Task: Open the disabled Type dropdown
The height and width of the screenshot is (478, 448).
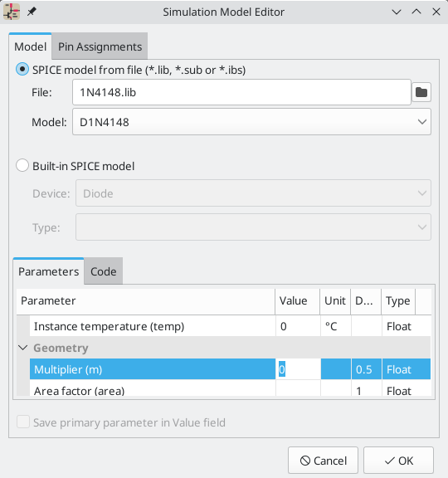Action: tap(253, 227)
